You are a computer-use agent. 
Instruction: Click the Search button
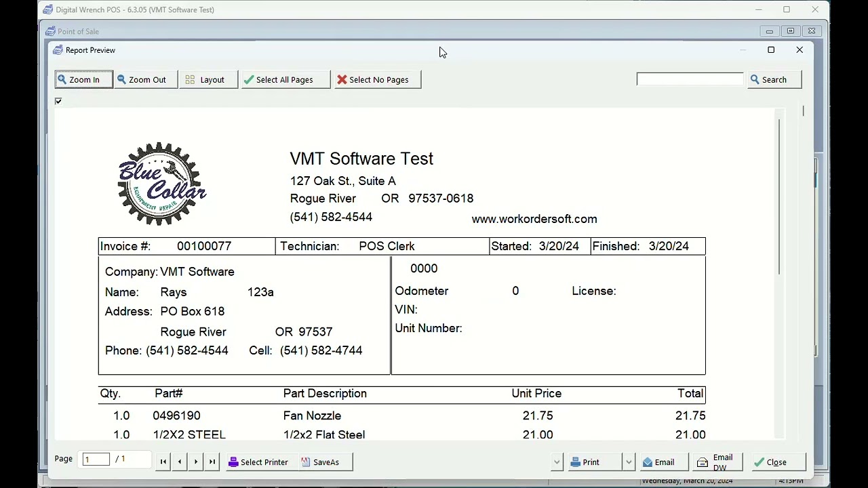773,80
